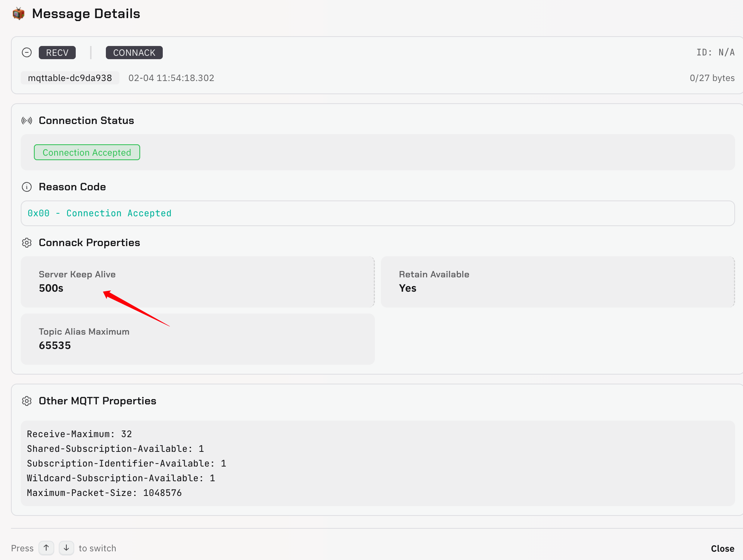Viewport: 743px width, 560px height.
Task: Click the Reason Code info icon
Action: (27, 187)
